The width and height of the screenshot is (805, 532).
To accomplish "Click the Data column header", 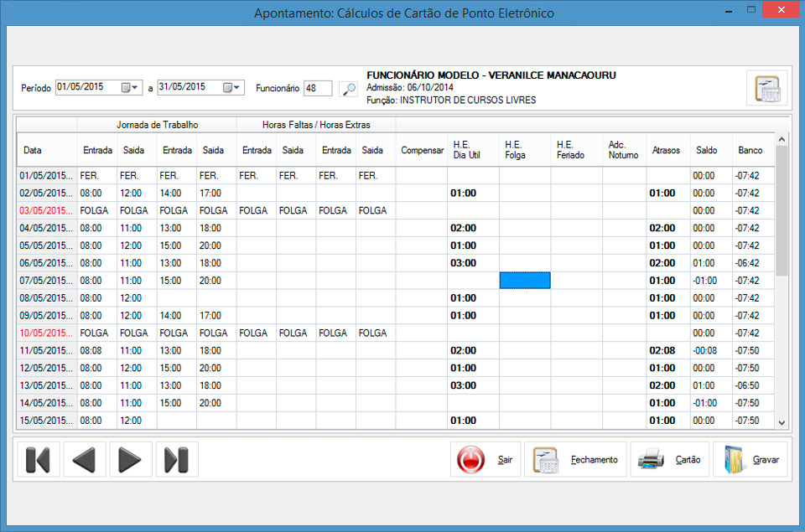I will coord(47,150).
